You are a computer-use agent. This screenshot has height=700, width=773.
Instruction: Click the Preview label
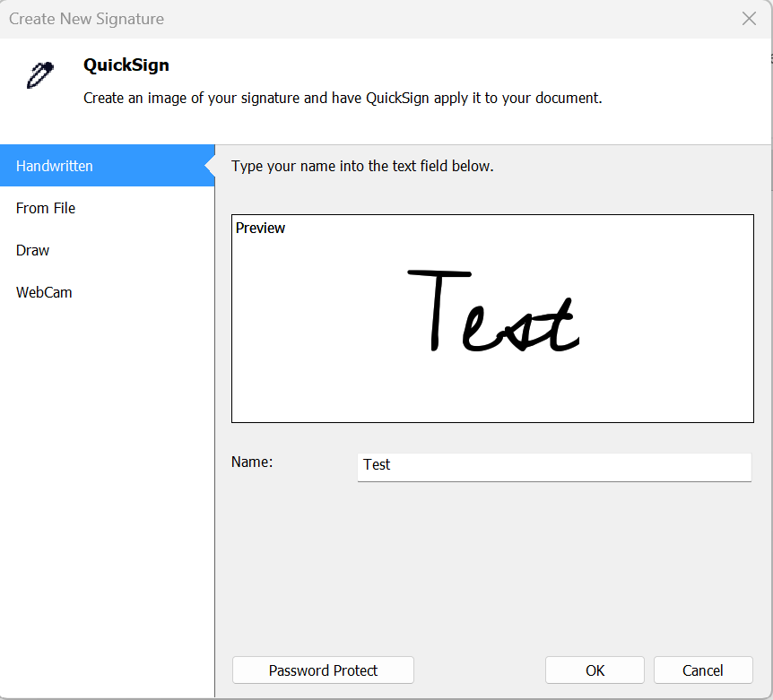tap(260, 228)
